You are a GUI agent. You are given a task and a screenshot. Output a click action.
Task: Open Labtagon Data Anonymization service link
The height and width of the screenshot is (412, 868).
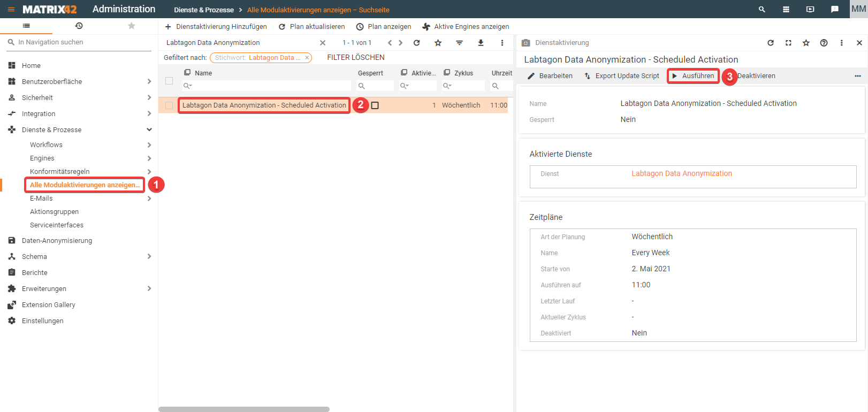(x=682, y=174)
